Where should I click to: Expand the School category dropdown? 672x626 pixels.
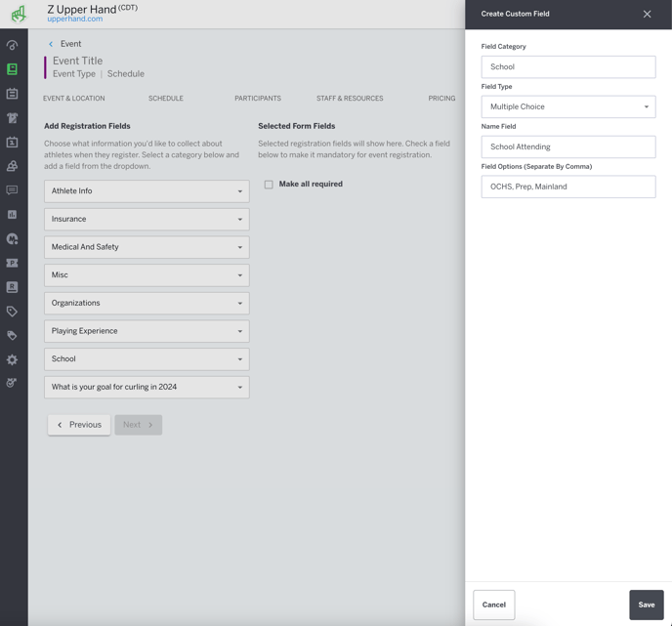click(147, 359)
